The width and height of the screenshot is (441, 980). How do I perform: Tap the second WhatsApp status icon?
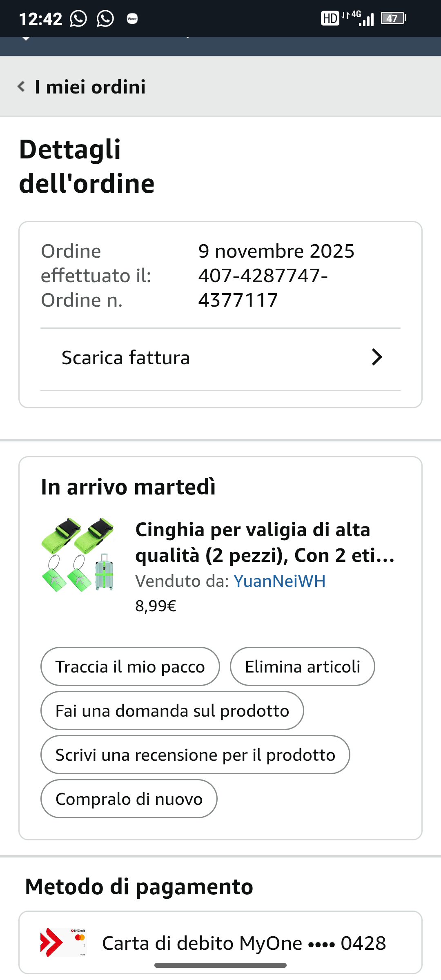tap(105, 19)
